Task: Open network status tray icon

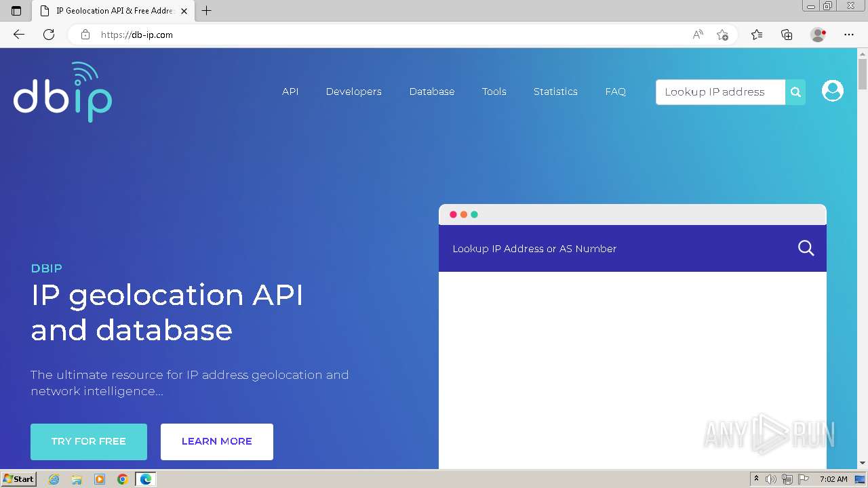Action: point(787,479)
